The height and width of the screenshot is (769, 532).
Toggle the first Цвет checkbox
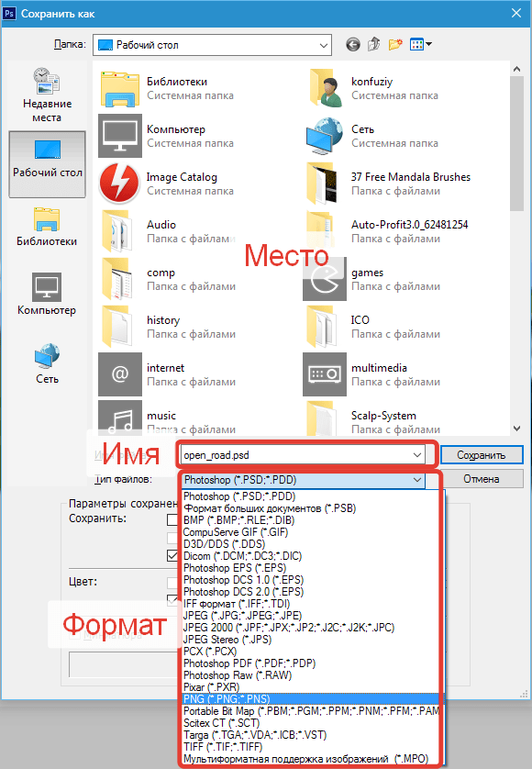point(172,583)
